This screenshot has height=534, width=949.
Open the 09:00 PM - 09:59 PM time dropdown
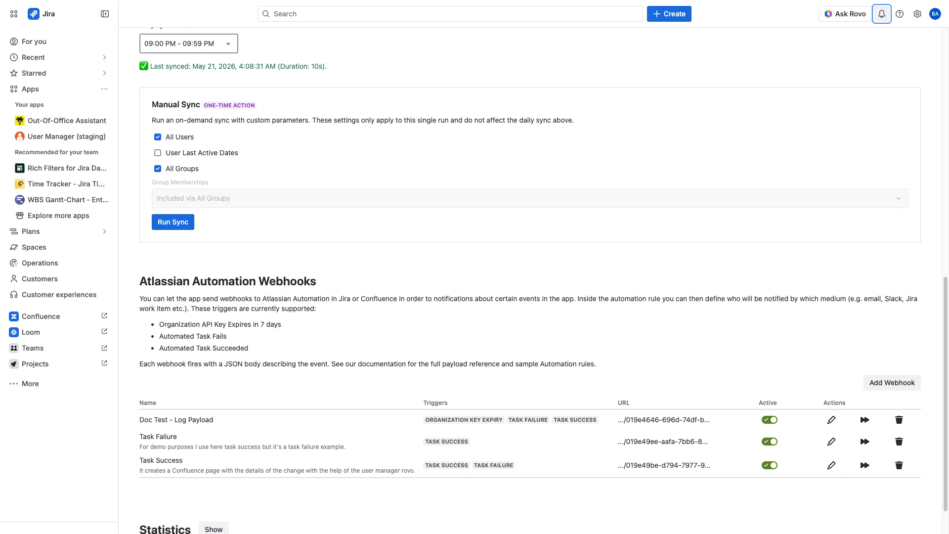[188, 44]
